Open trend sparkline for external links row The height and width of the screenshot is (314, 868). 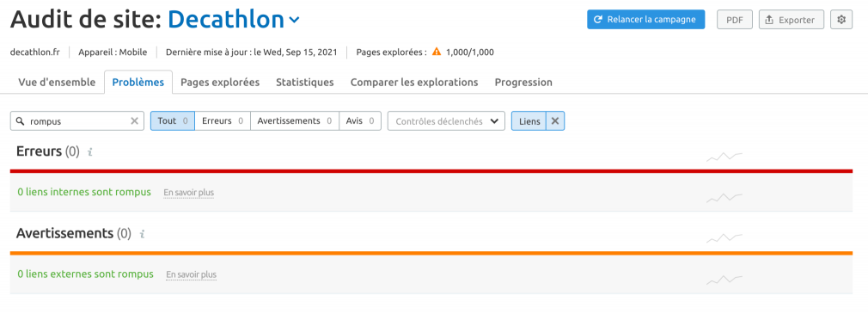(724, 280)
